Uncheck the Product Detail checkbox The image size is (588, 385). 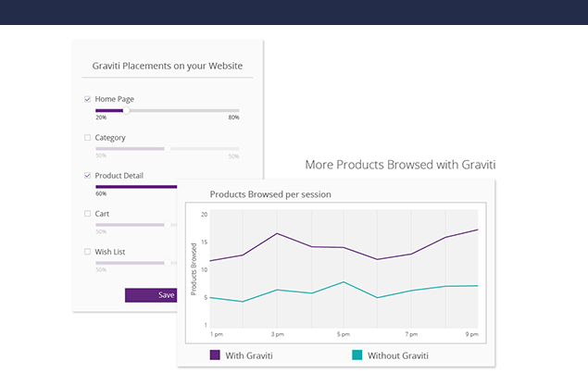point(87,176)
